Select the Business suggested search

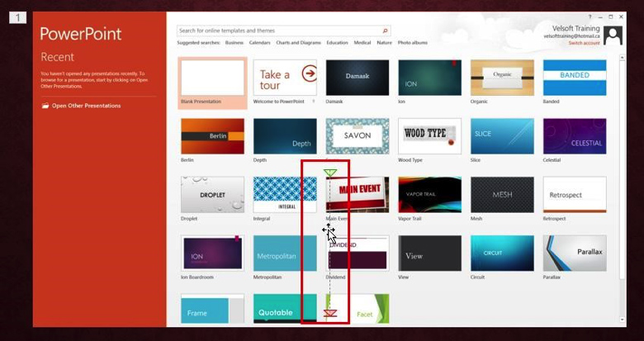tap(234, 43)
